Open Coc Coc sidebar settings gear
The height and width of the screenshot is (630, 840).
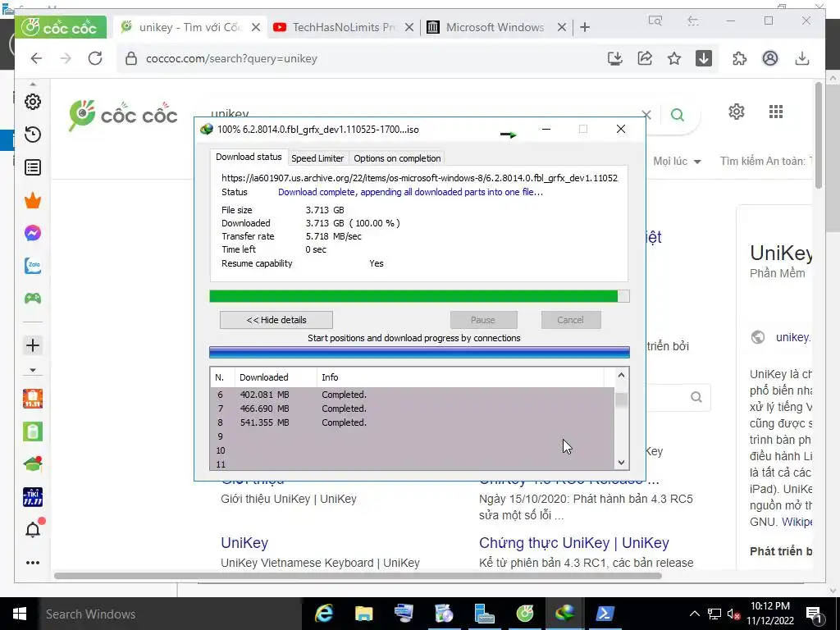click(x=33, y=102)
